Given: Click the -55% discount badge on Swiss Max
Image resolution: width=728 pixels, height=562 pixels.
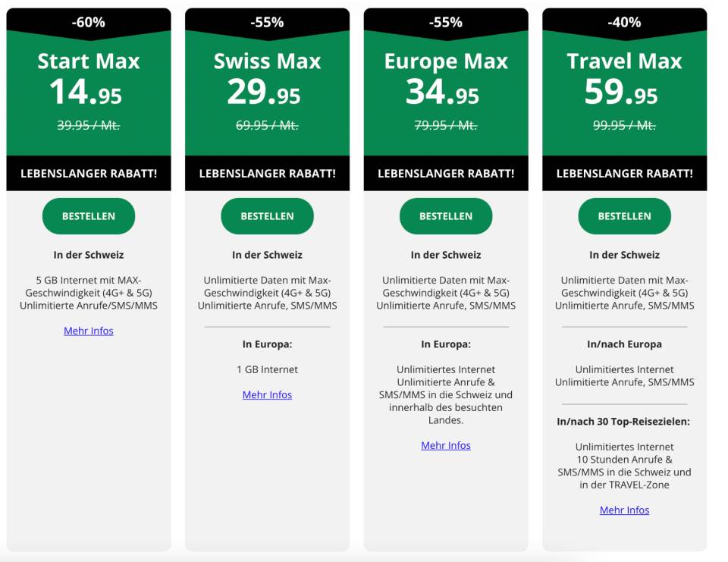Looking at the screenshot, I should click(268, 22).
